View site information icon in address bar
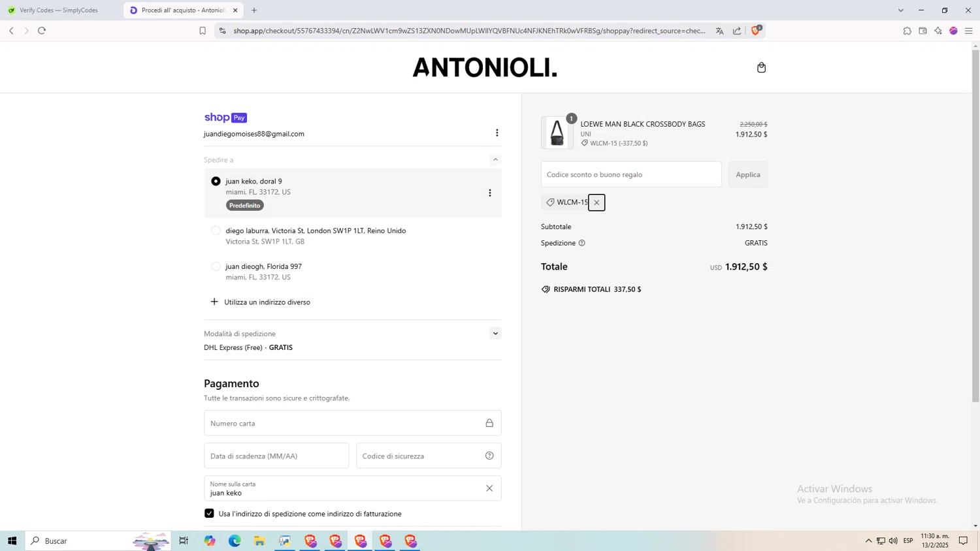 (x=222, y=31)
